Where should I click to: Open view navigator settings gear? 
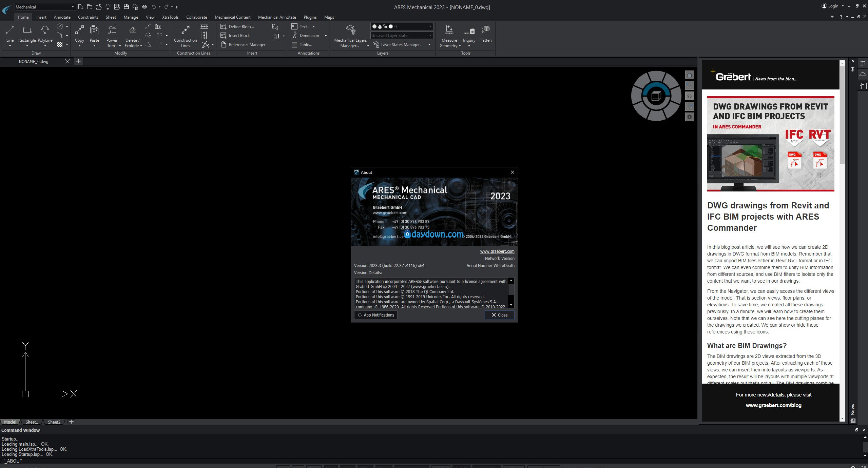(x=689, y=117)
